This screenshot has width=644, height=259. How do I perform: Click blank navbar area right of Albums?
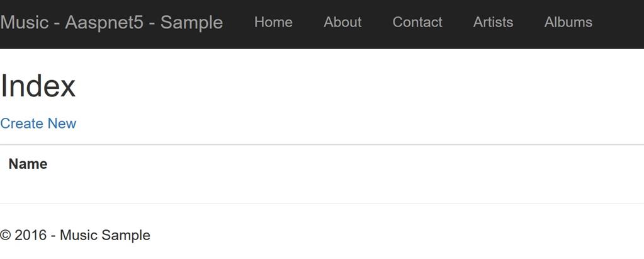click(x=620, y=23)
